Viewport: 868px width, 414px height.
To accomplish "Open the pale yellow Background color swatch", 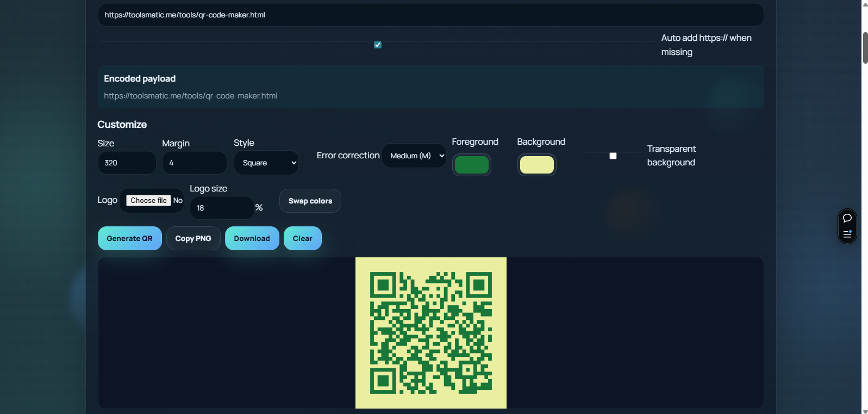I will [x=537, y=165].
